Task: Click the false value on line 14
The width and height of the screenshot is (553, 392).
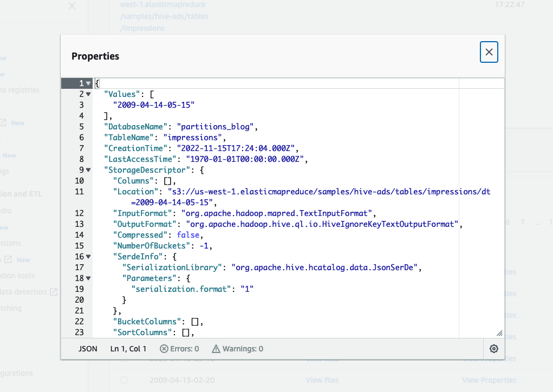Action: [188, 235]
